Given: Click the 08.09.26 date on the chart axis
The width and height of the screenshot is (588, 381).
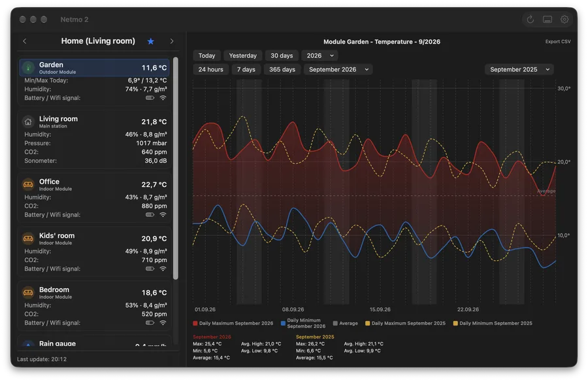Looking at the screenshot, I should point(293,309).
